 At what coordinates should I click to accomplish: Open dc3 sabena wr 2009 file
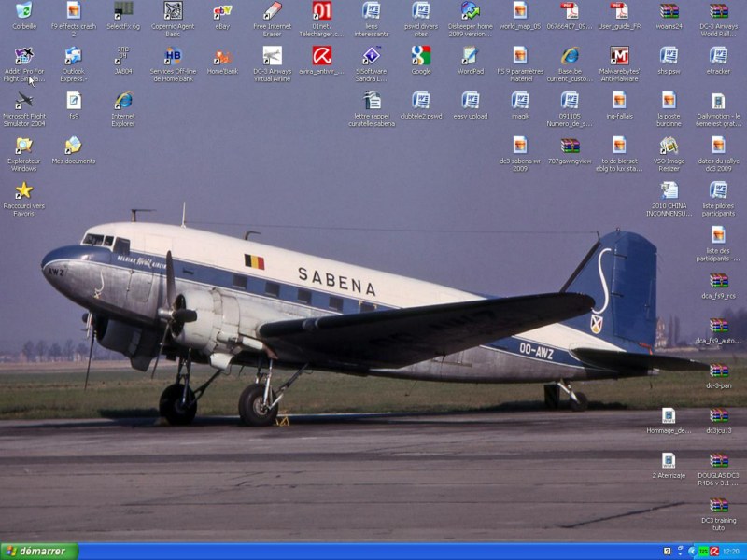click(520, 146)
